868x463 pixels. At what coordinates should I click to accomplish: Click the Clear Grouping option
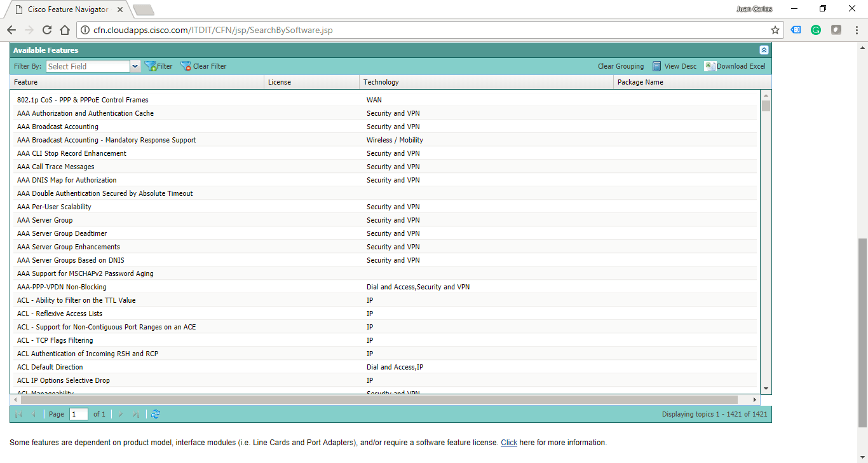[620, 66]
